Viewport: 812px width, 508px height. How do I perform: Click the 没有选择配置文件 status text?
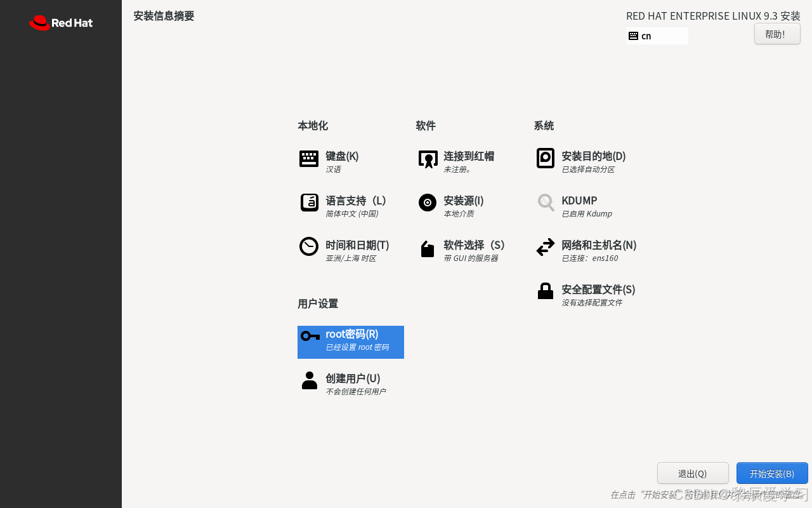tap(592, 303)
